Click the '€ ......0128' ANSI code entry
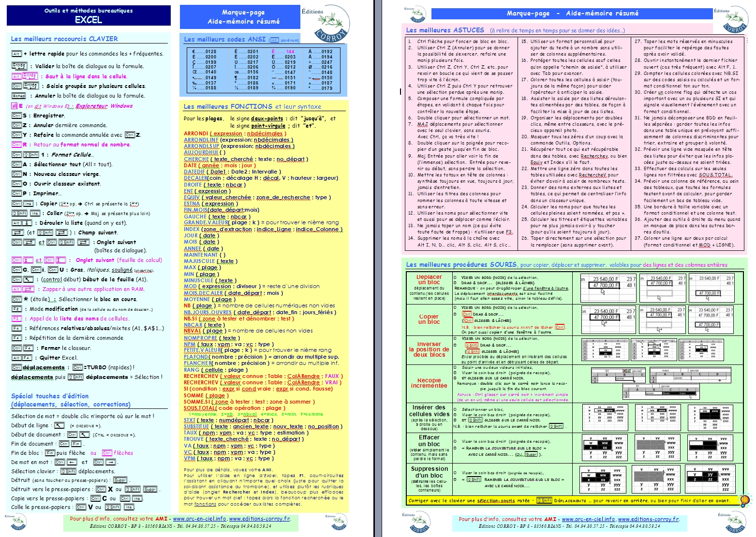The height and width of the screenshot is (537, 756). pos(204,51)
